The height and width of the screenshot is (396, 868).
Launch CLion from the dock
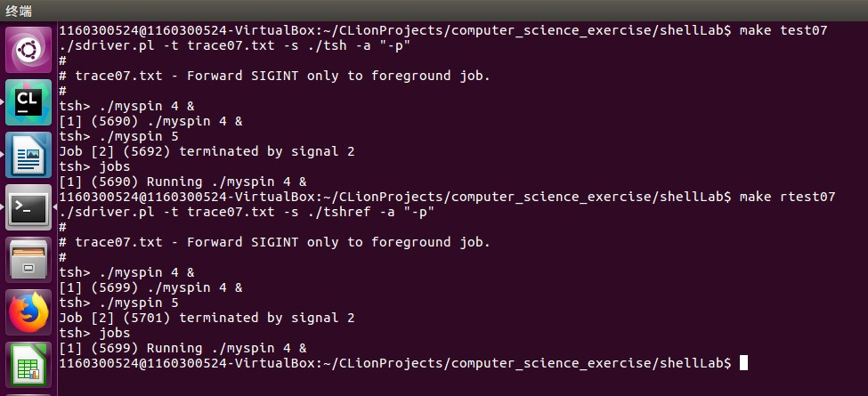[x=29, y=103]
